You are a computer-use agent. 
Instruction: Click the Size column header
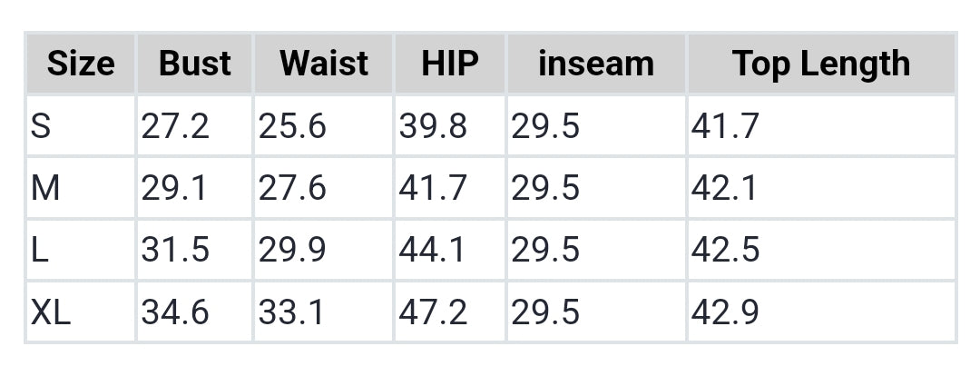tap(81, 64)
